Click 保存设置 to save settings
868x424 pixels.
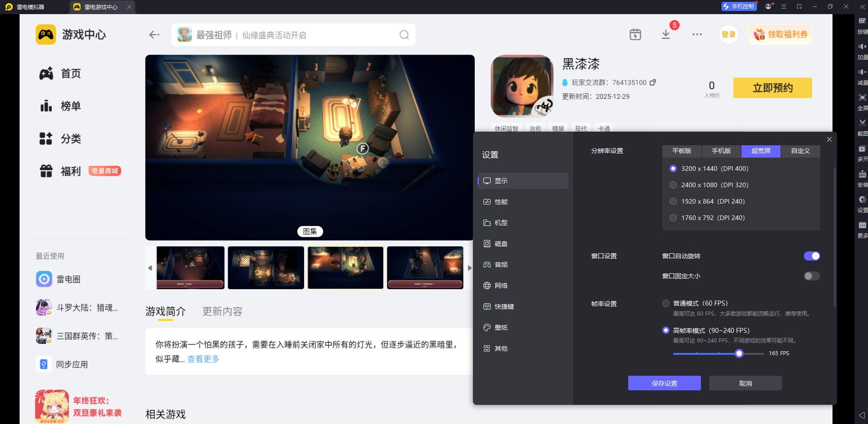pyautogui.click(x=665, y=383)
